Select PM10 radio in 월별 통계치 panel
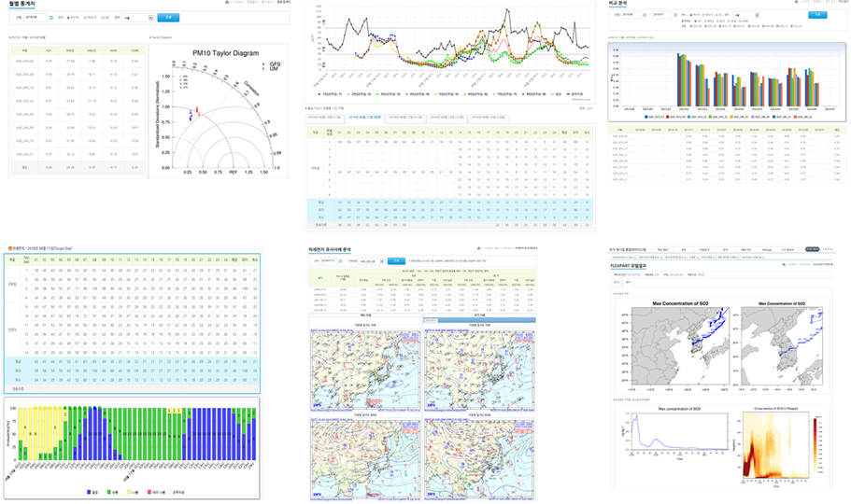Viewport: 851px width, 504px height. click(x=68, y=18)
